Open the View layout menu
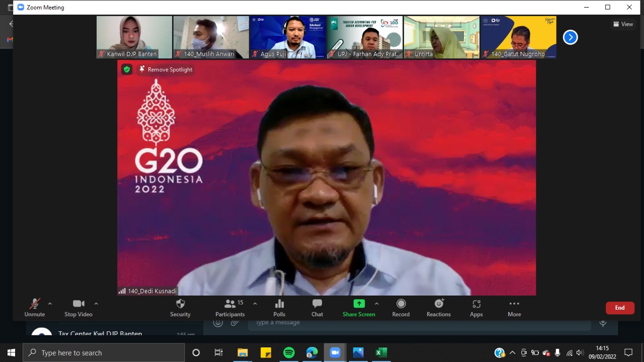Screen dimensions: 644x362 pos(623,24)
